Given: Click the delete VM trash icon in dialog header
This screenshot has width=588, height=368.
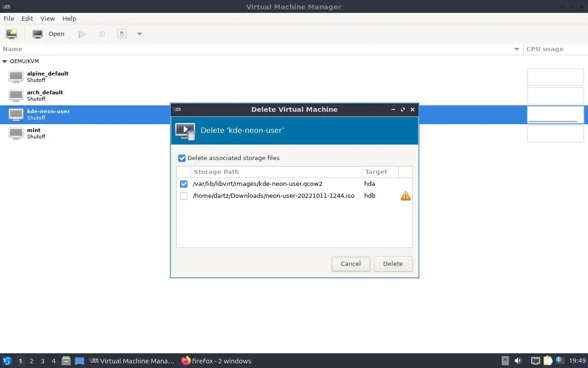Looking at the screenshot, I should pyautogui.click(x=186, y=131).
